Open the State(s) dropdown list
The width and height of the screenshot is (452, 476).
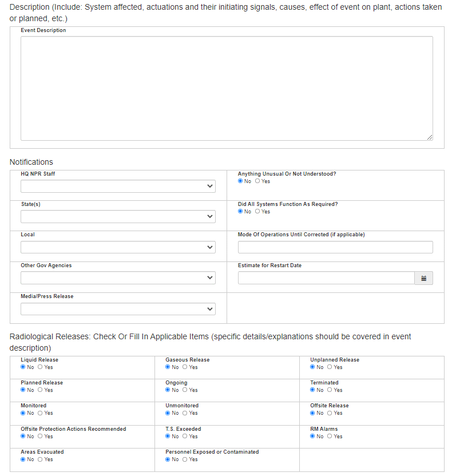click(118, 217)
